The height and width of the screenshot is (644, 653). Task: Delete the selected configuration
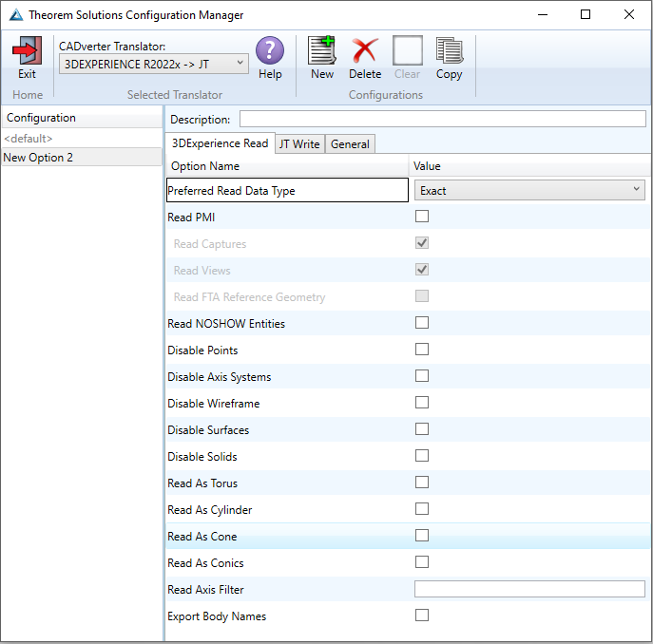coord(365,50)
